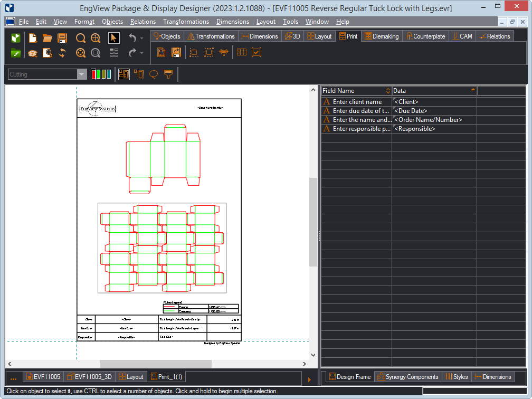Screen dimensions: 532x399
Task: Click the layout thumbnail on print page
Action: pyautogui.click(x=162, y=248)
